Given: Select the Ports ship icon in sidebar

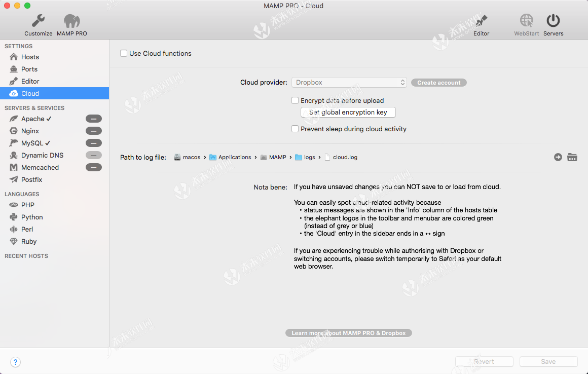Looking at the screenshot, I should (14, 69).
